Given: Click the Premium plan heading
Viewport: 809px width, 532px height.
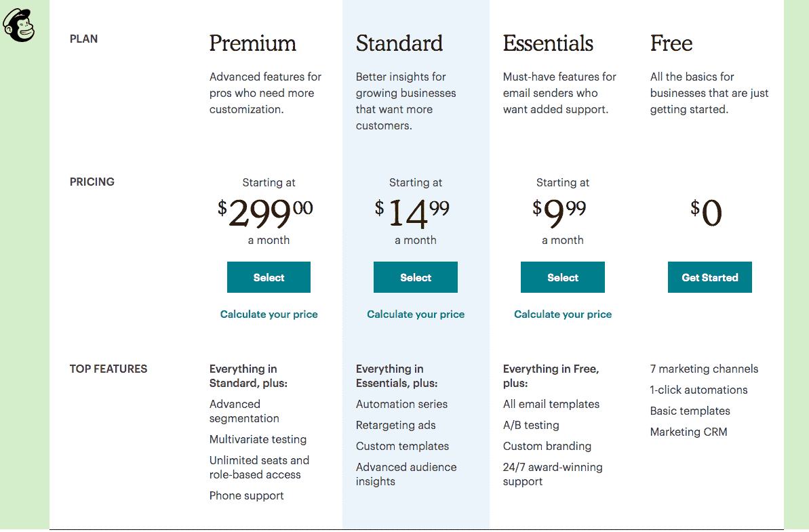Looking at the screenshot, I should click(253, 43).
